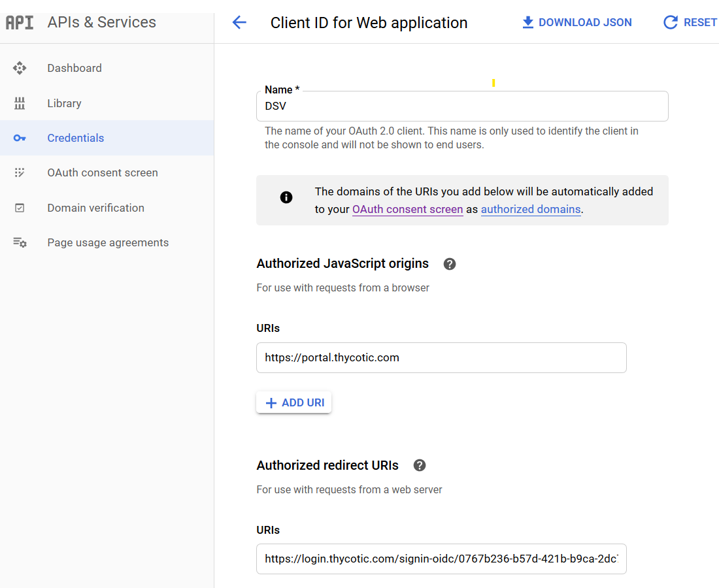Viewport: 719px width, 588px height.
Task: Select the Credentials entry in the sidebar
Action: (x=75, y=138)
